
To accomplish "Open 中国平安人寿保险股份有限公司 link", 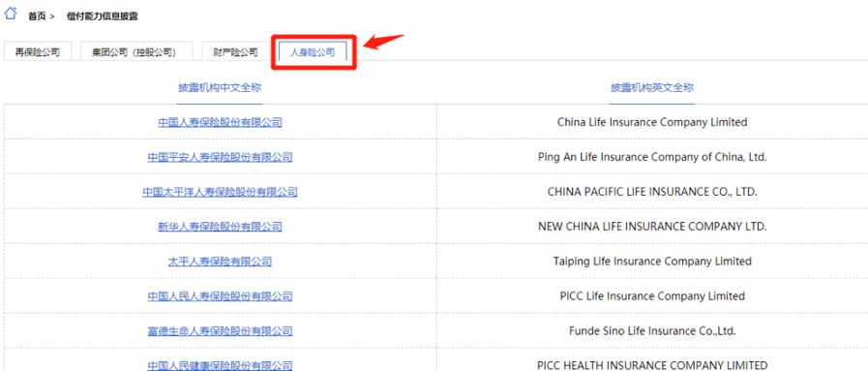I will 220,157.
